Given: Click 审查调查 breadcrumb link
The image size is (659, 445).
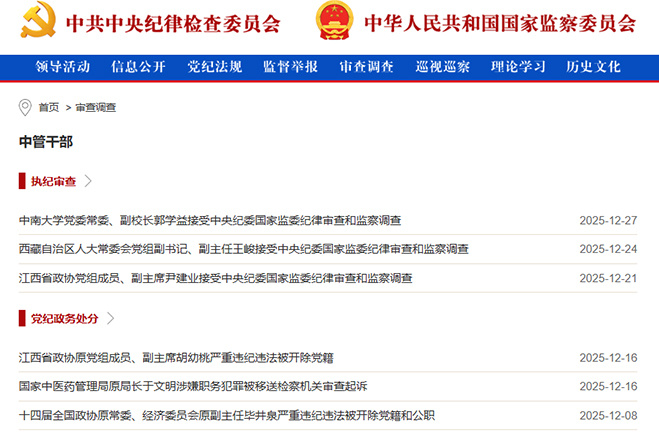Looking at the screenshot, I should click(95, 107).
